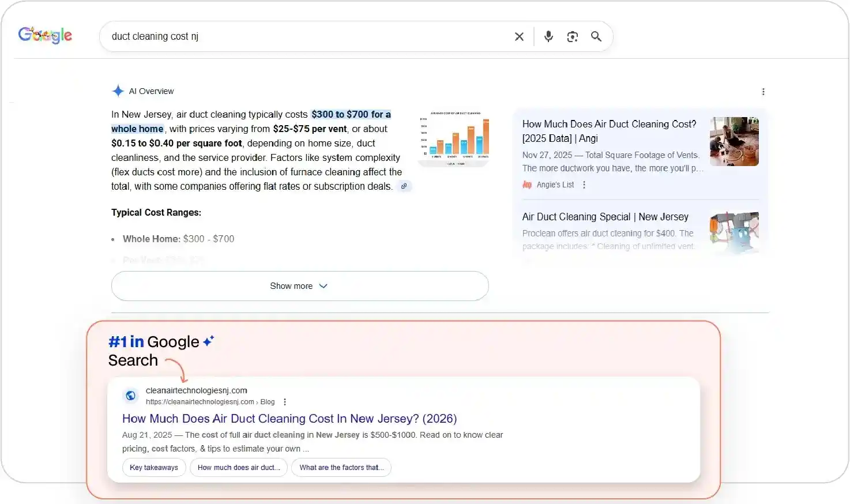850x504 pixels.
Task: Click inside the search query field
Action: point(288,36)
